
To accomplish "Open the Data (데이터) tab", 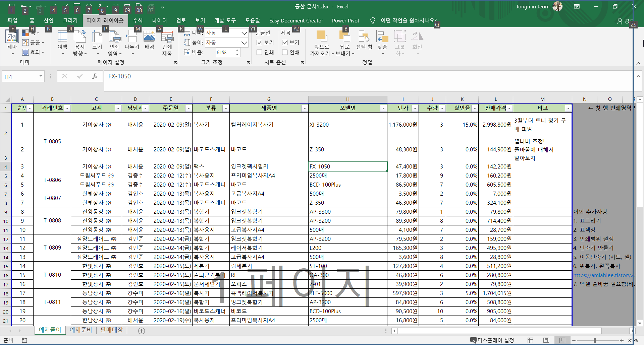I will 159,21.
